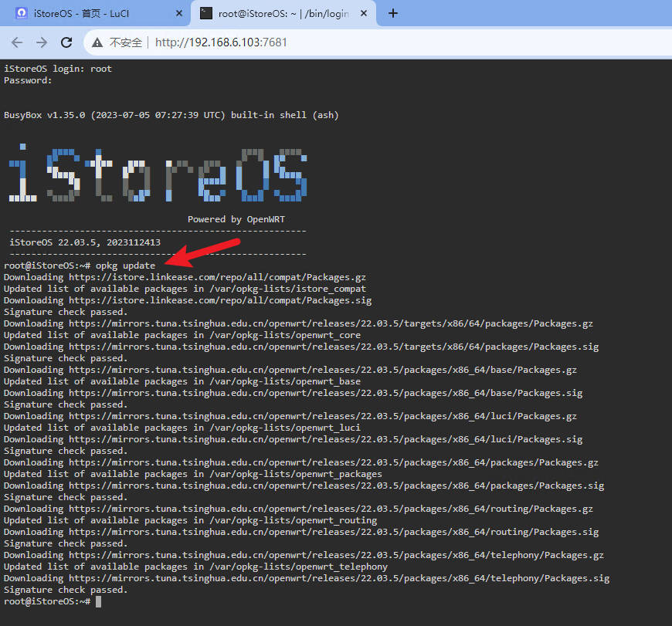Go back to the previous page
Screen dimensions: 672x626
click(x=17, y=42)
